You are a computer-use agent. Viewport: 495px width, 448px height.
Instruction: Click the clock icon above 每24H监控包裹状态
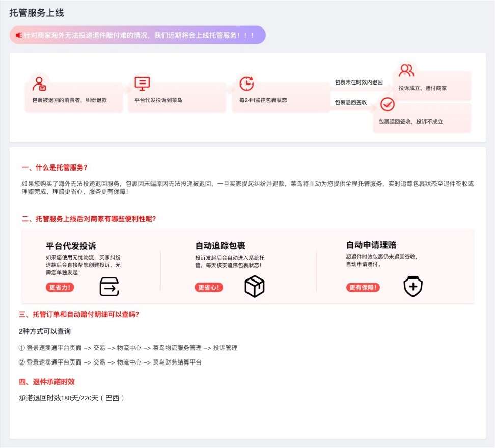[x=247, y=83]
